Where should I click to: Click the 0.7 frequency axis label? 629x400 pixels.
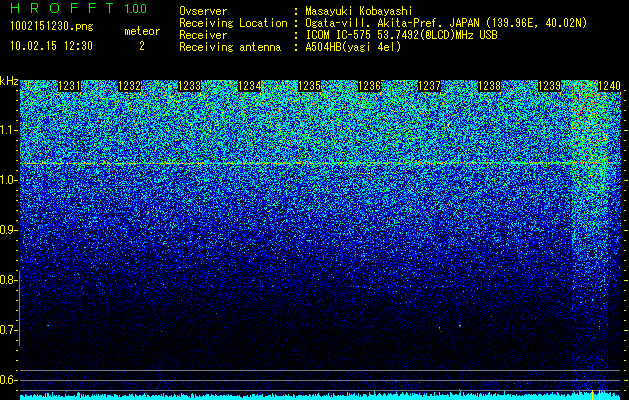click(x=9, y=330)
